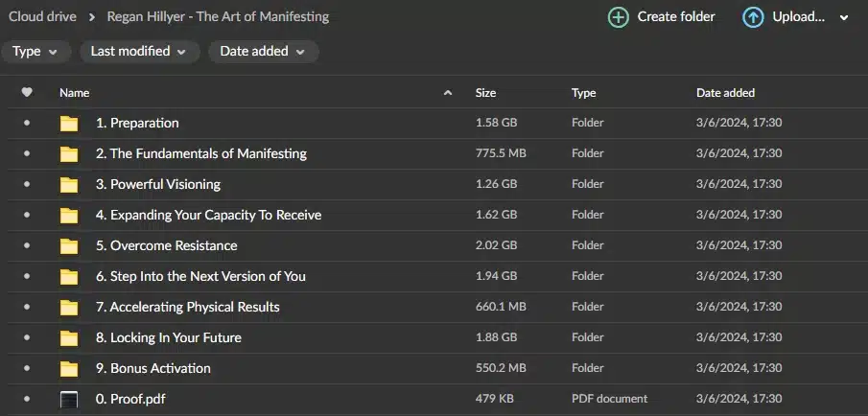Toggle favourite dot for 4. Expanding Your Capacity
Screen dimensions: 868x416
tap(27, 216)
